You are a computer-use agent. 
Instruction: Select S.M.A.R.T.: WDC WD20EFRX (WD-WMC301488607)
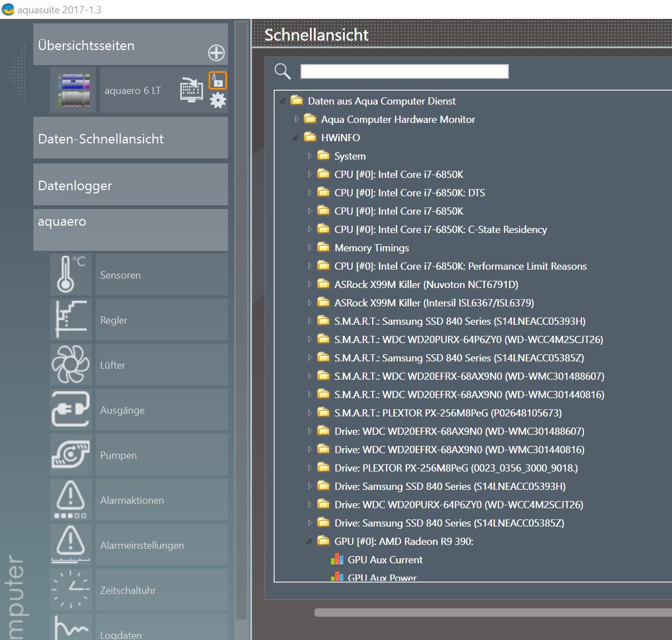coord(469,376)
